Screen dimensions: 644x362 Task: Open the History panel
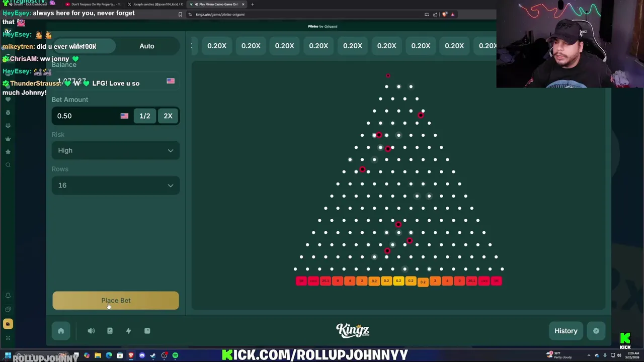point(566,331)
